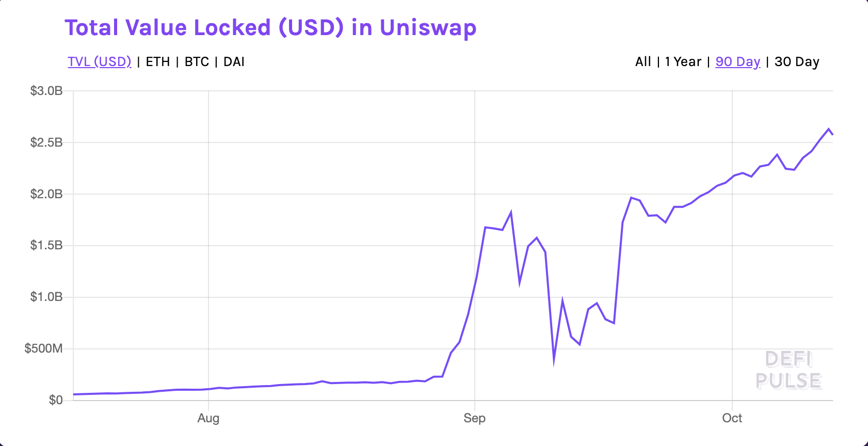
Task: Switch chart to BTC denomination
Action: (x=197, y=62)
